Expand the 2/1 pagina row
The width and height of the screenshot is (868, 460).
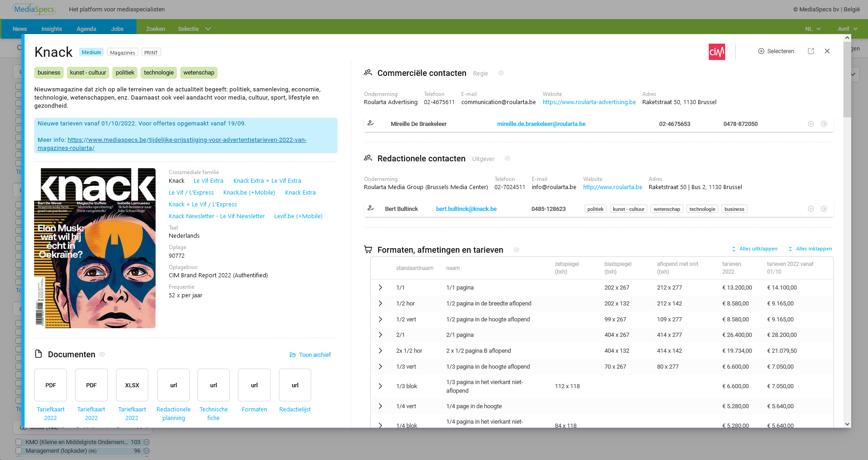pos(380,335)
